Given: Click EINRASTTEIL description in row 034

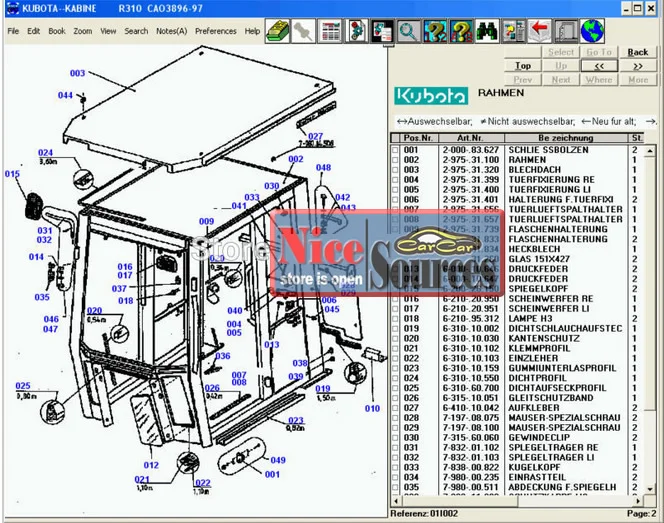Looking at the screenshot, I should [537, 477].
